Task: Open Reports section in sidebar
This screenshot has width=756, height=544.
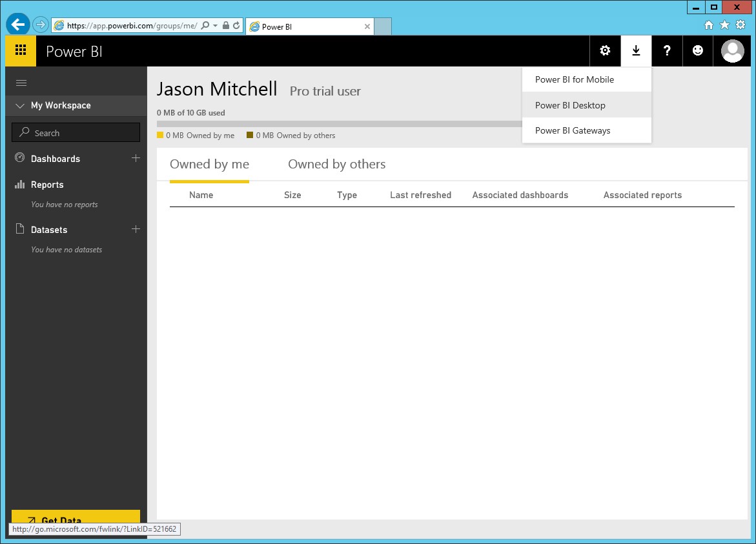Action: tap(47, 185)
